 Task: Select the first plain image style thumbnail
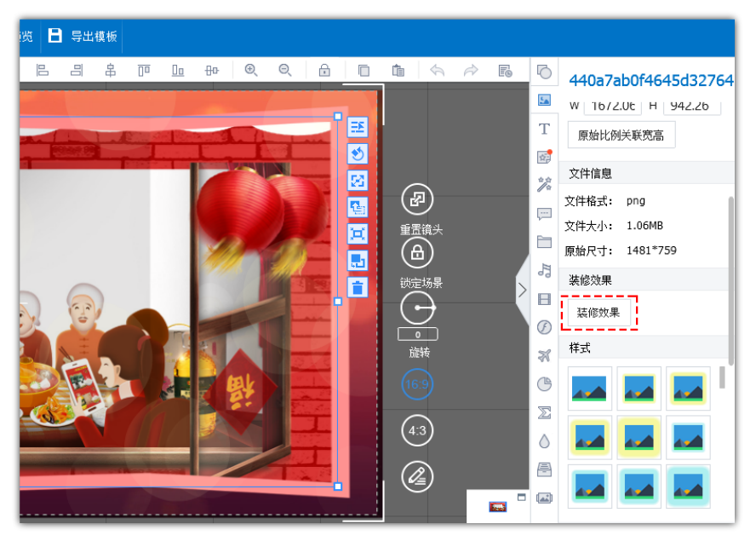tap(589, 389)
